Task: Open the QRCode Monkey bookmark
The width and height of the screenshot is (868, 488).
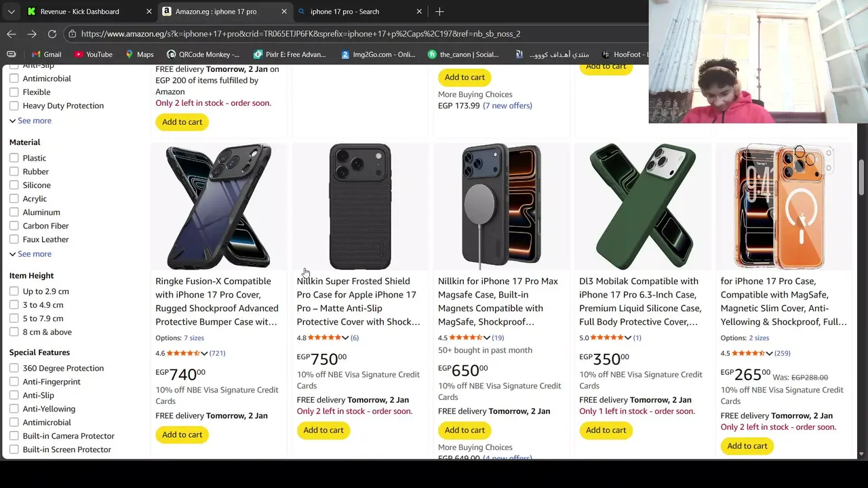Action: (x=203, y=54)
